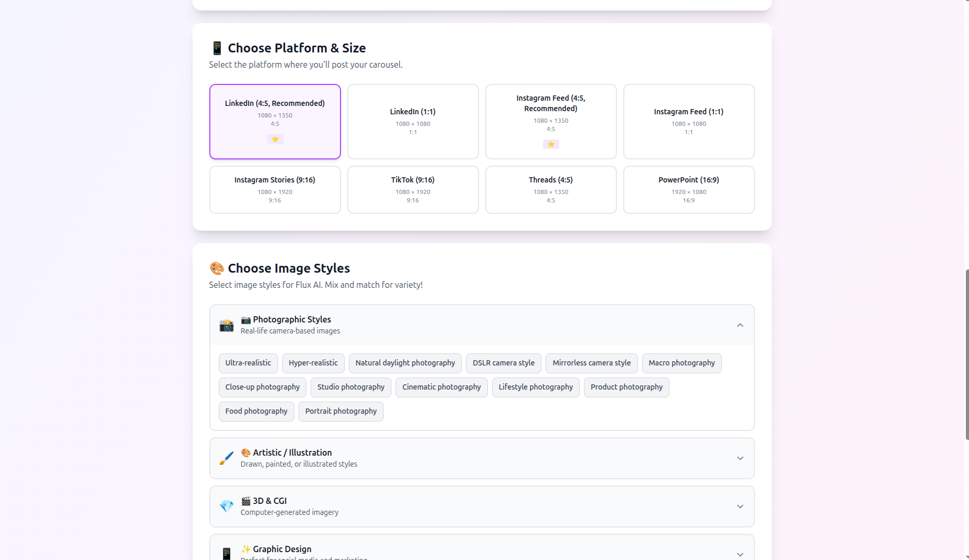The image size is (969, 560).
Task: Pick Cinematic photography style
Action: click(x=442, y=387)
